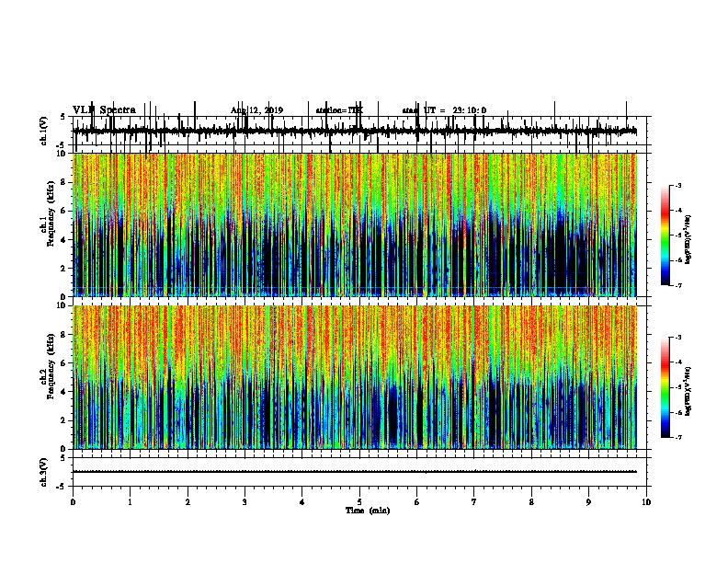Click time axis tick label "5"
The image size is (728, 563).
click(x=359, y=502)
